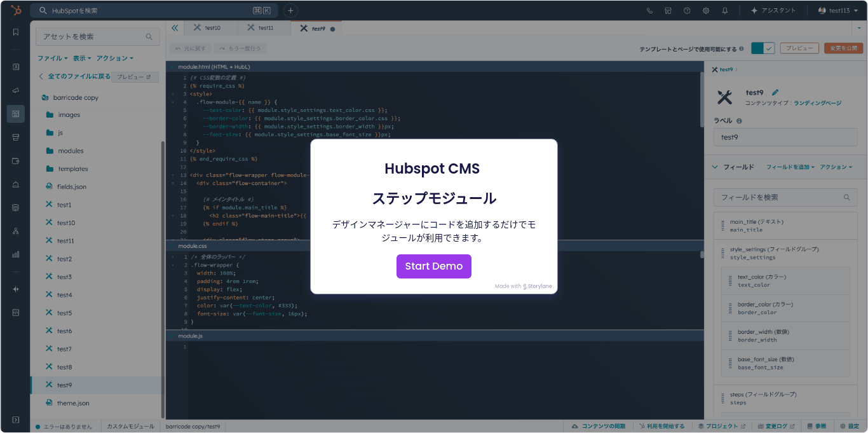Click the Start Demo button
The width and height of the screenshot is (868, 433).
coord(434,266)
